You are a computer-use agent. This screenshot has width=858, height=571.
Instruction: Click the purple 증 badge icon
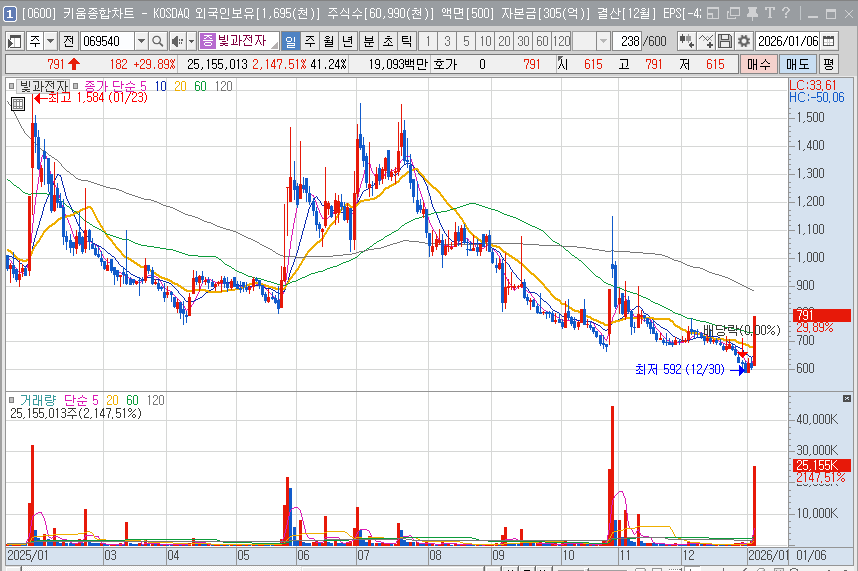click(x=207, y=40)
